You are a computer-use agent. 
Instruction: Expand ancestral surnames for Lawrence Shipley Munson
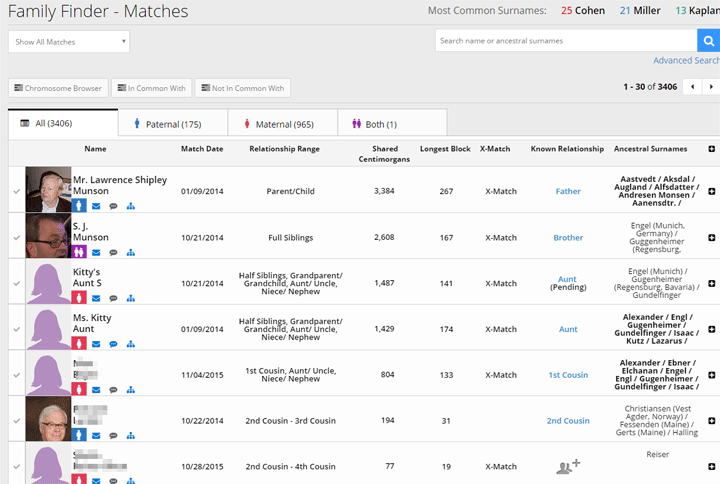pyautogui.click(x=711, y=191)
